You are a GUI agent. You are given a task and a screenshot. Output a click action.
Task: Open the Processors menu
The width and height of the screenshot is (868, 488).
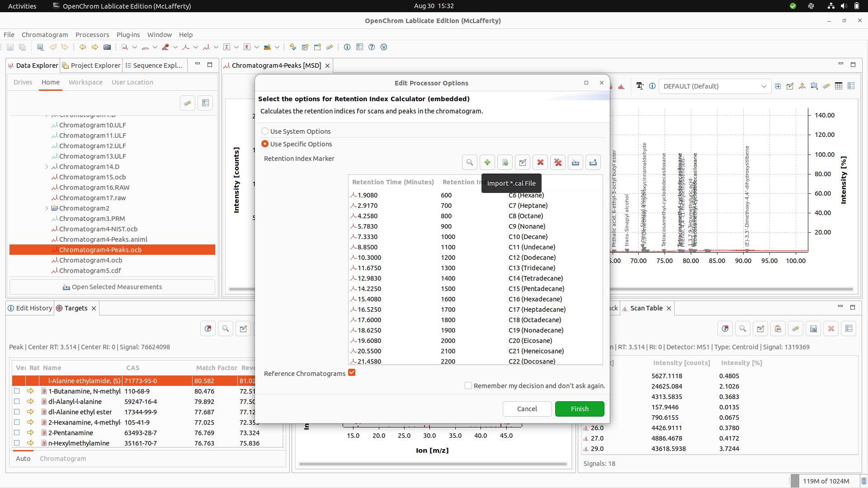pos(92,35)
